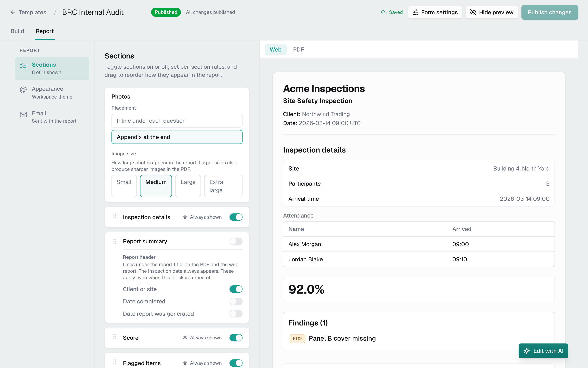Screen dimensions: 588x368
Task: Select Inline under each question placement
Action: click(x=177, y=121)
